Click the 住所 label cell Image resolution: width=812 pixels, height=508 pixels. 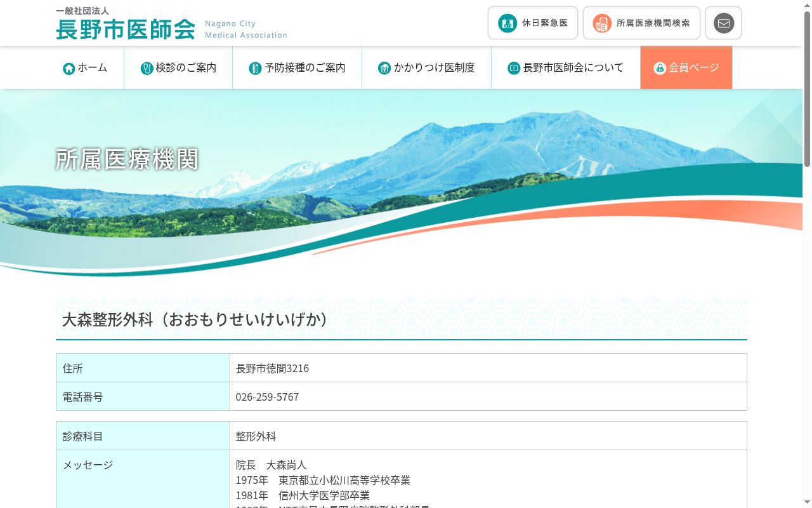click(143, 368)
